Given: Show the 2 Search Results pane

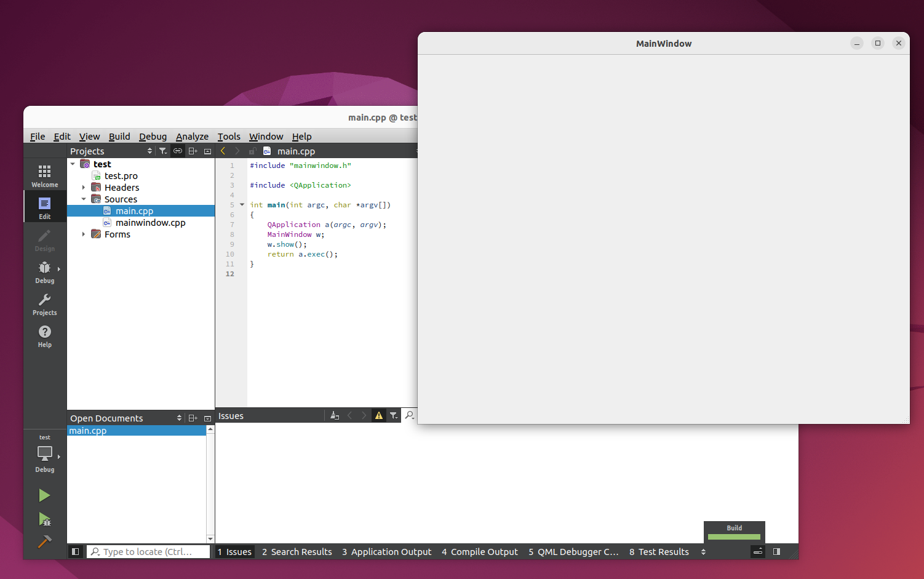Looking at the screenshot, I should (297, 552).
